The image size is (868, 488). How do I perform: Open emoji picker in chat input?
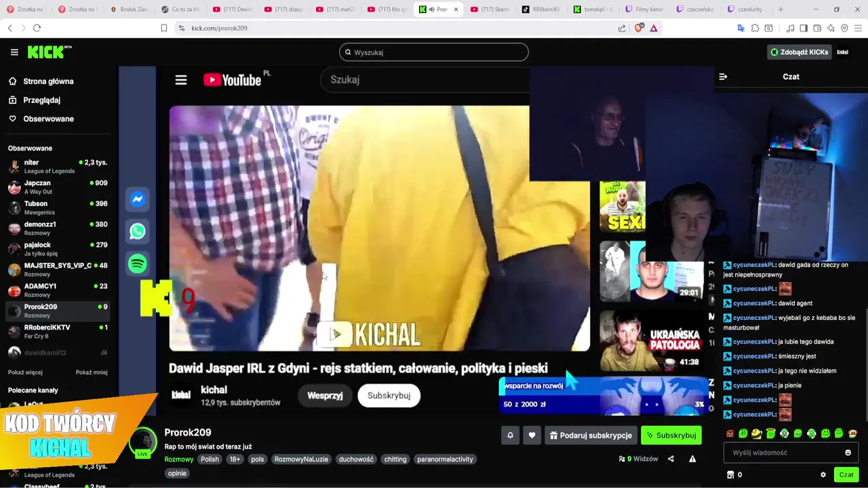[x=848, y=453]
